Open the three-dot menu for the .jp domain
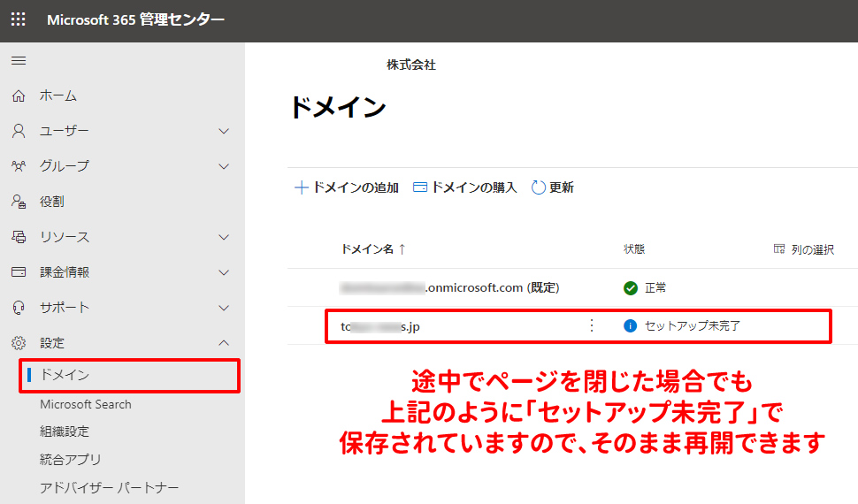The width and height of the screenshot is (858, 504). tap(592, 325)
